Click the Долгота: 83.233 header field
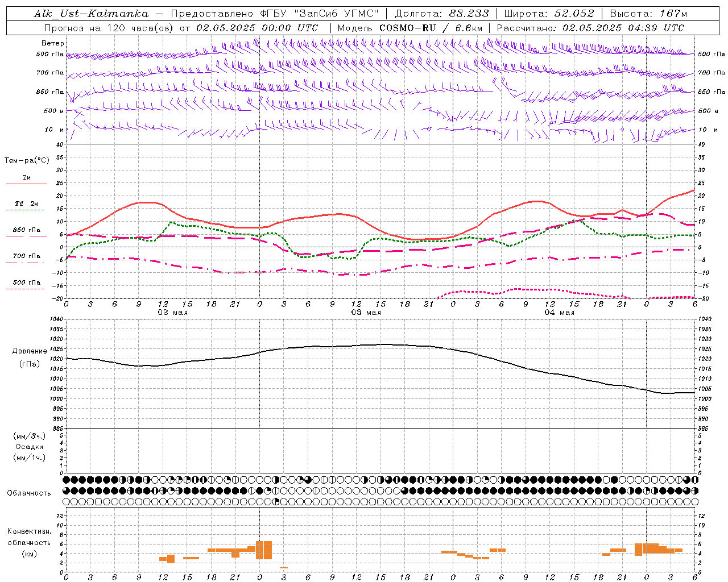Viewport: 728px width, 582px height. pyautogui.click(x=442, y=14)
